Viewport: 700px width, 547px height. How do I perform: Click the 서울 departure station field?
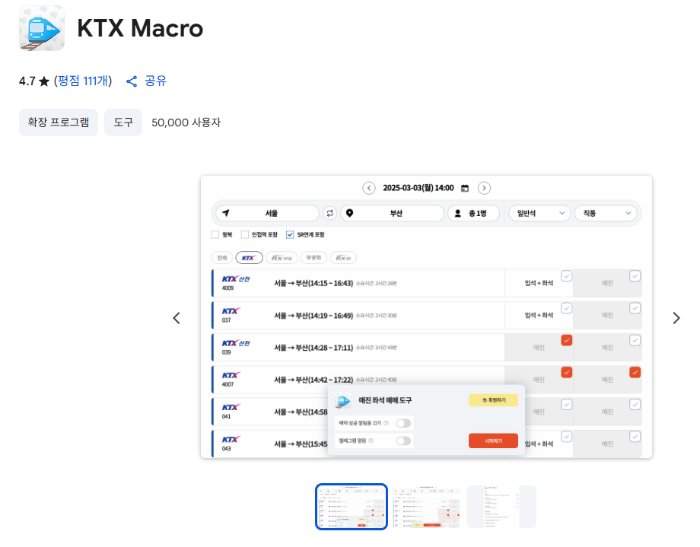point(267,213)
